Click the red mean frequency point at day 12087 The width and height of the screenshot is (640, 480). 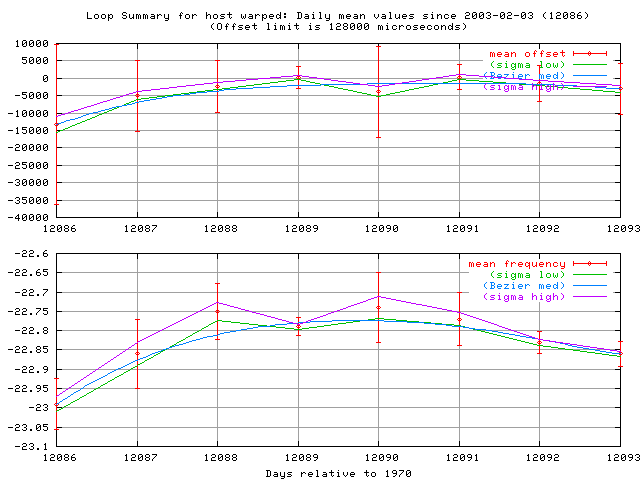coord(137,353)
